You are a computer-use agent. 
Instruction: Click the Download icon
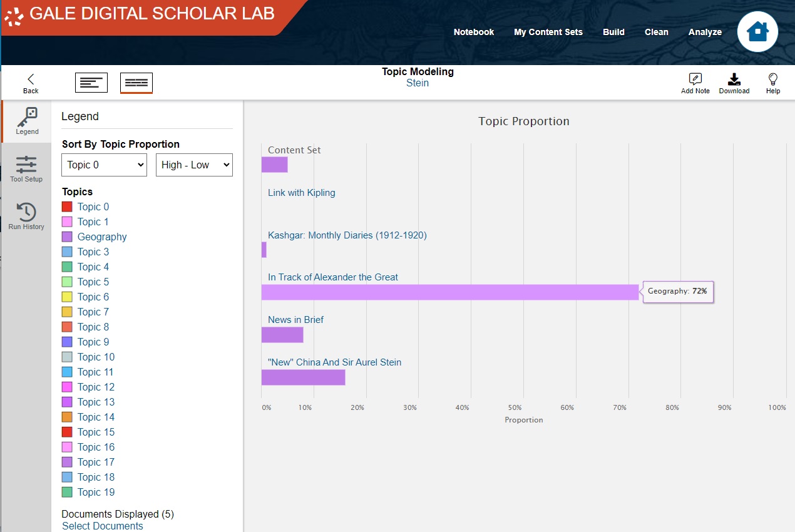[734, 83]
